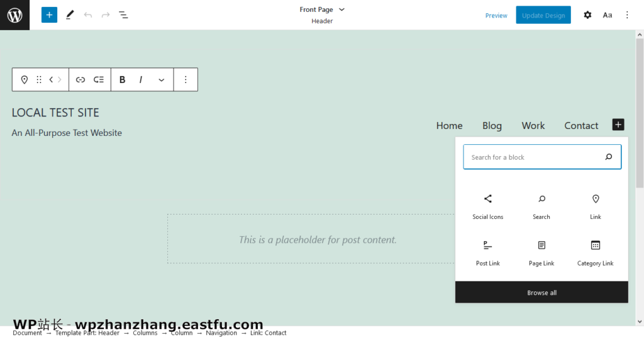This screenshot has height=338, width=644.
Task: Open the top-right Options three-dot menu
Action: [626, 15]
